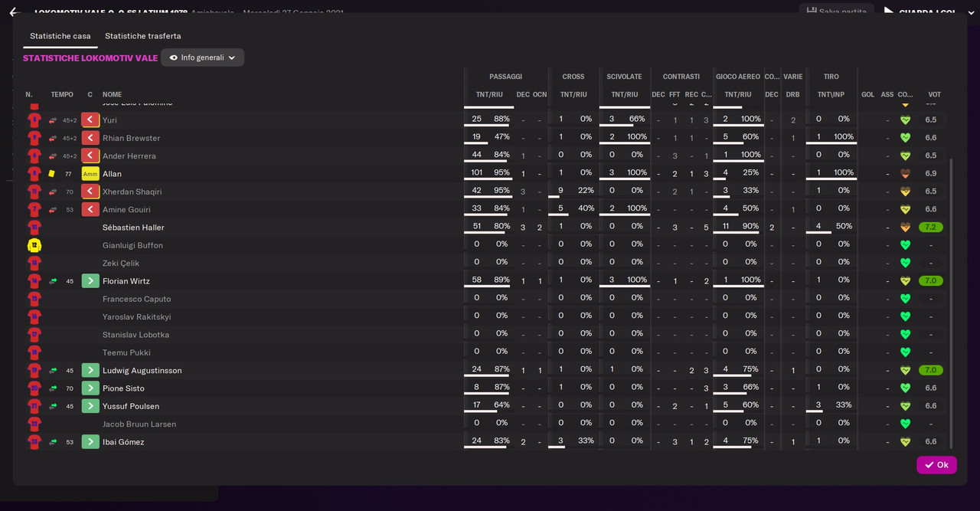Switch to Statistiche trasferta tab
The height and width of the screenshot is (511, 980).
(143, 36)
